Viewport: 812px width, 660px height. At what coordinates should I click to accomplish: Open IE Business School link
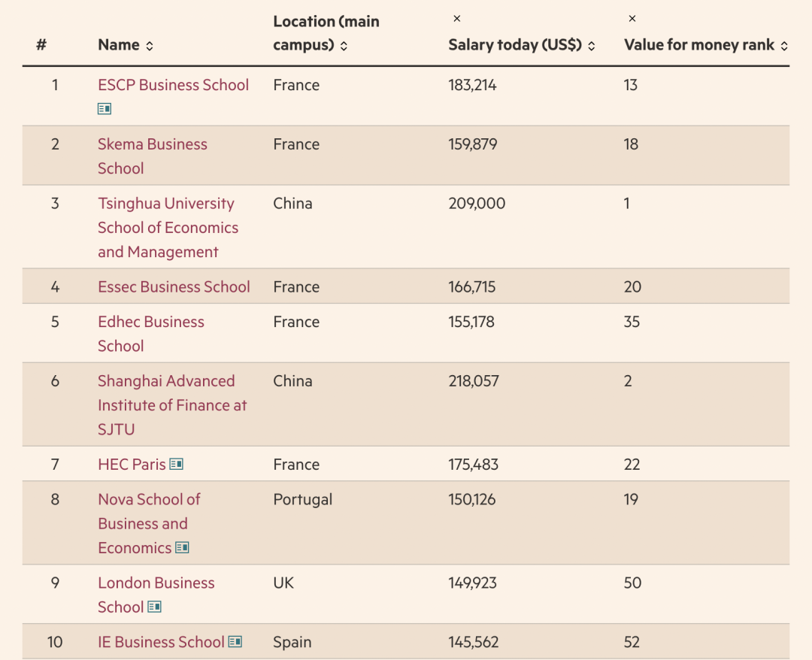[x=161, y=642]
